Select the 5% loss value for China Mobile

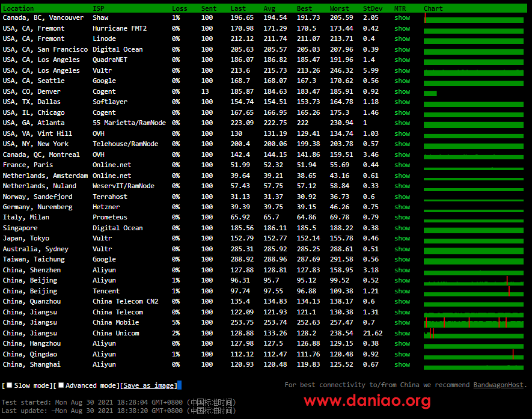tap(176, 322)
